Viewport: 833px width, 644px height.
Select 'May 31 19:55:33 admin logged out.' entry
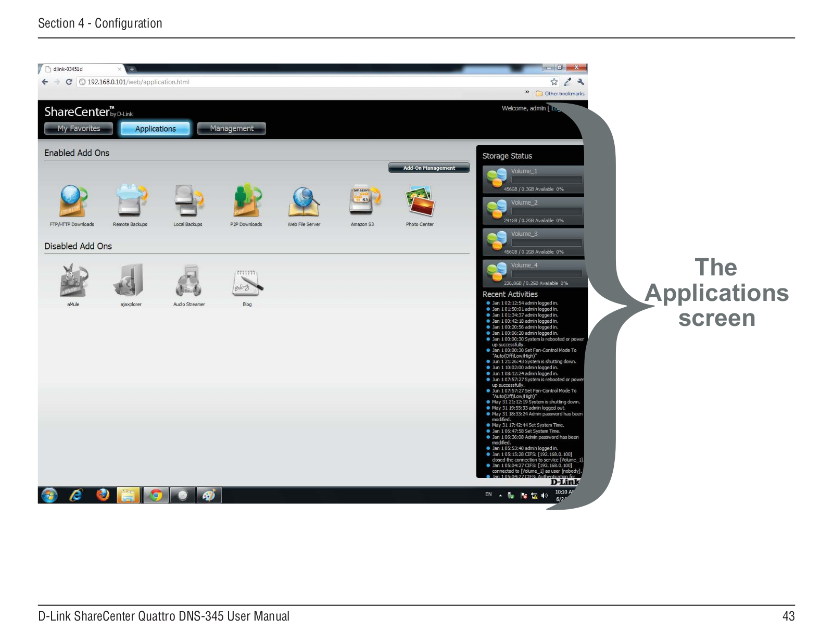click(528, 408)
